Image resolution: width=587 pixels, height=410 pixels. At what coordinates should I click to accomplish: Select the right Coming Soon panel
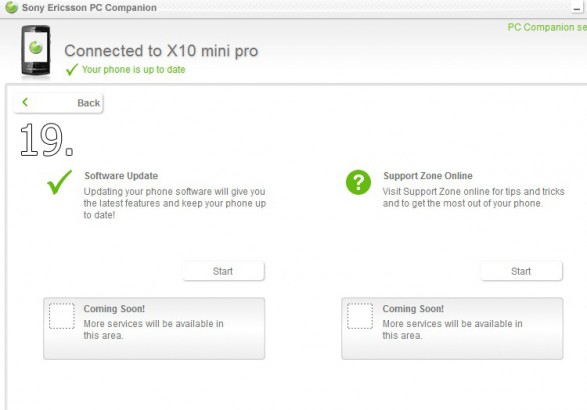pos(452,328)
